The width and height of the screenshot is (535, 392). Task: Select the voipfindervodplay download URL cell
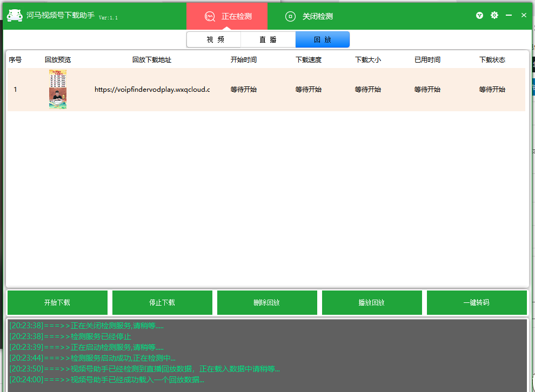pyautogui.click(x=152, y=90)
